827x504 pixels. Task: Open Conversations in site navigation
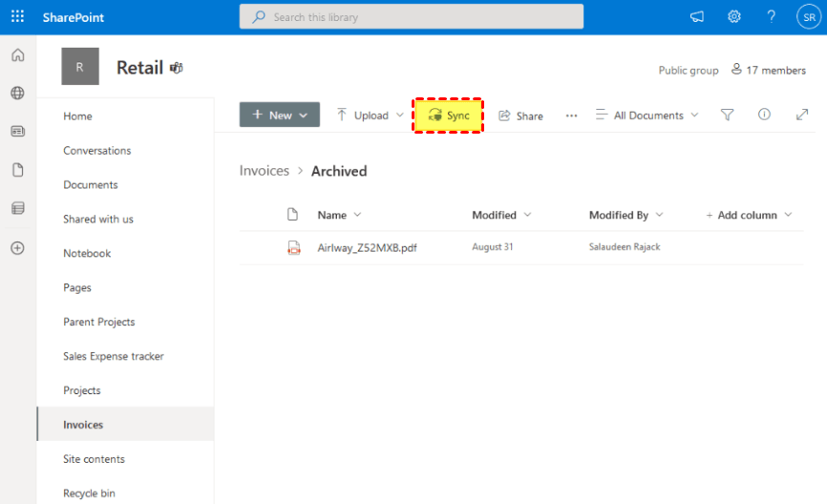point(97,150)
